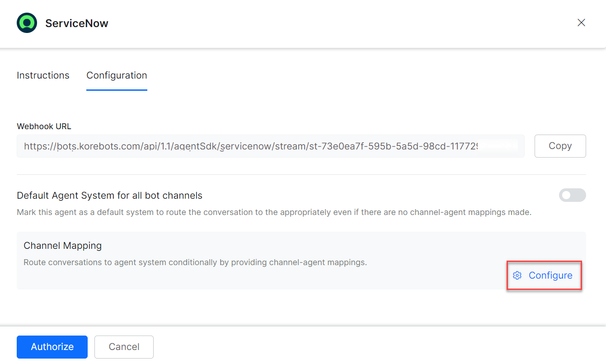
Task: Click the Channel Mapping heading
Action: point(62,246)
